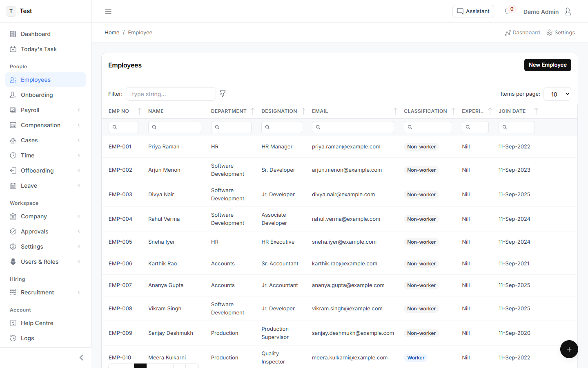Click the Demo Admin user avatar icon

[x=568, y=11]
